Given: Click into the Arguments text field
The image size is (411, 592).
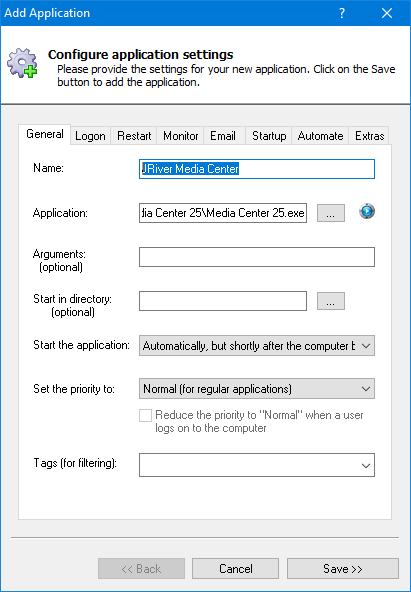Looking at the screenshot, I should [x=257, y=257].
